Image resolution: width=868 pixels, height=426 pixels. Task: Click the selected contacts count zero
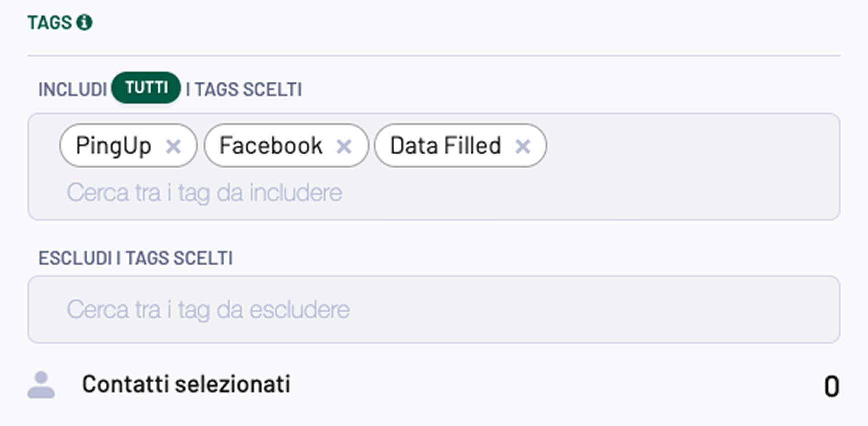tap(831, 387)
